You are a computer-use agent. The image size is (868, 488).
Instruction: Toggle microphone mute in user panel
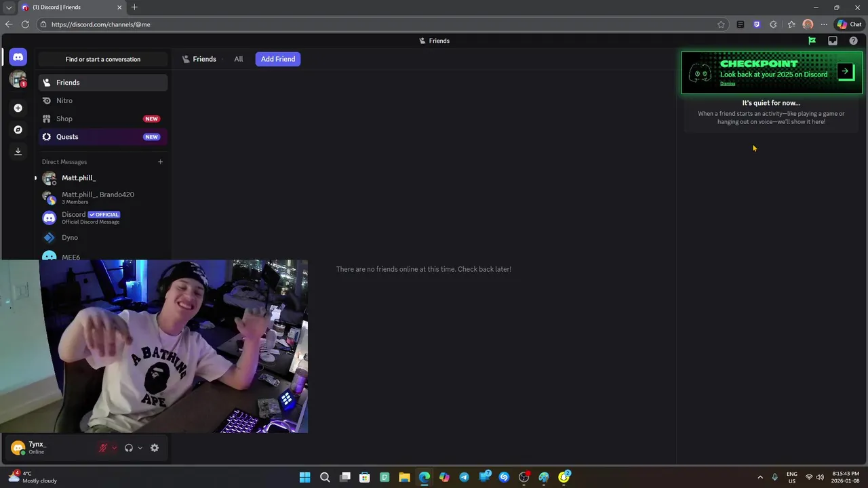pyautogui.click(x=103, y=448)
